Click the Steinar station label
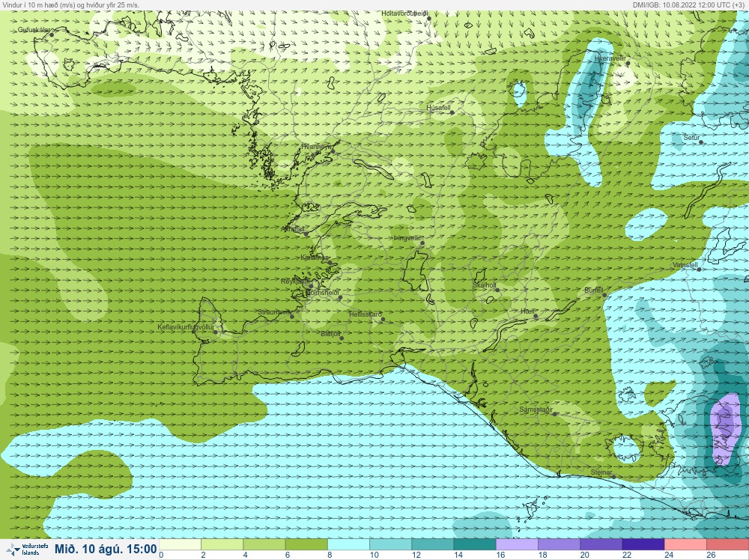The width and height of the screenshot is (749, 560). [601, 472]
